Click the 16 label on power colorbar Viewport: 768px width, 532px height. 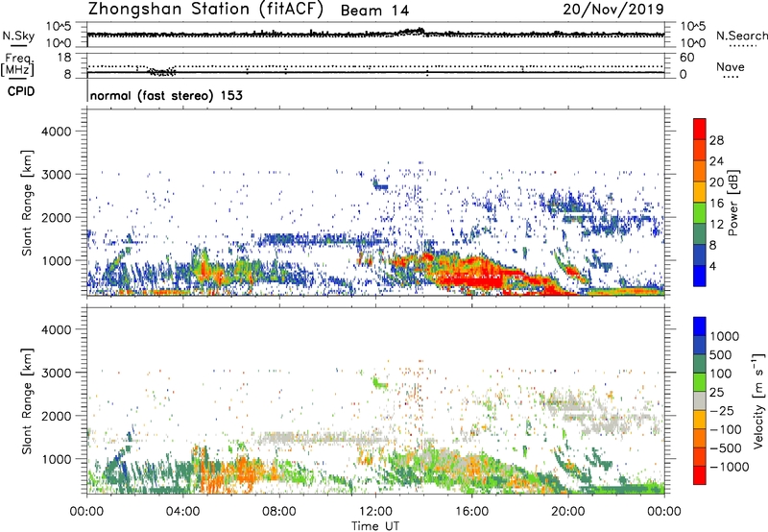pos(716,204)
